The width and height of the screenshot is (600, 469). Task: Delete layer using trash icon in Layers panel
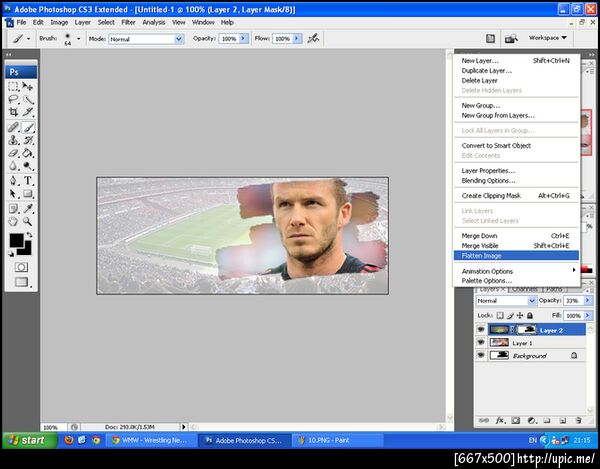[577, 420]
